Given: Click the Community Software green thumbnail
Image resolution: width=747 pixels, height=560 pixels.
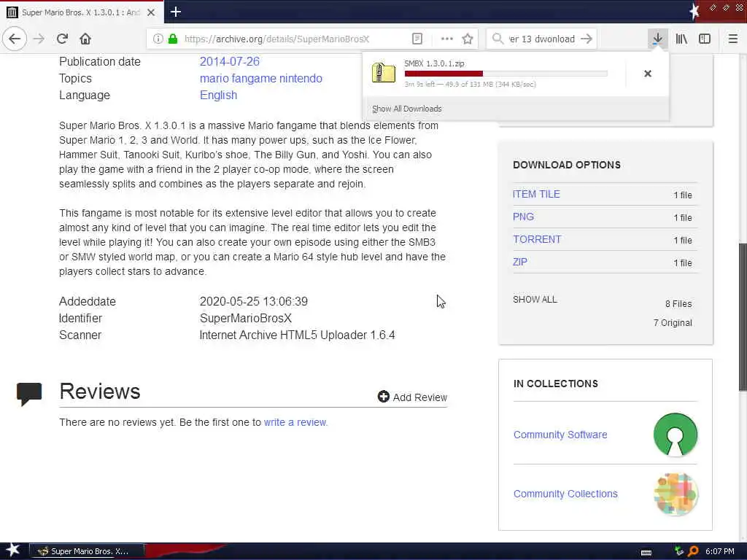Looking at the screenshot, I should click(x=675, y=435).
